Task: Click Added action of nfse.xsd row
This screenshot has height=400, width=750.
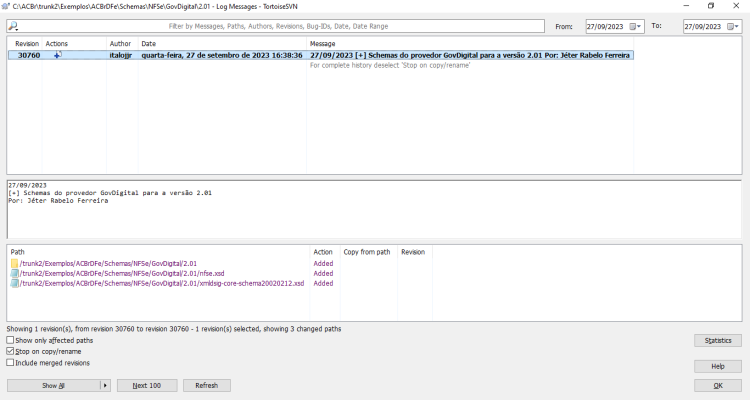Action: tap(323, 274)
